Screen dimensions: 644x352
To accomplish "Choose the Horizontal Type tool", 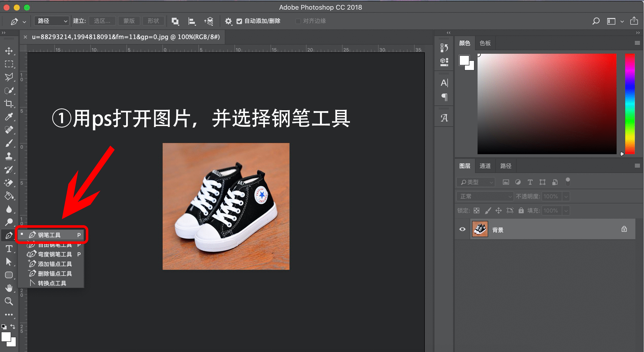I will click(x=9, y=249).
